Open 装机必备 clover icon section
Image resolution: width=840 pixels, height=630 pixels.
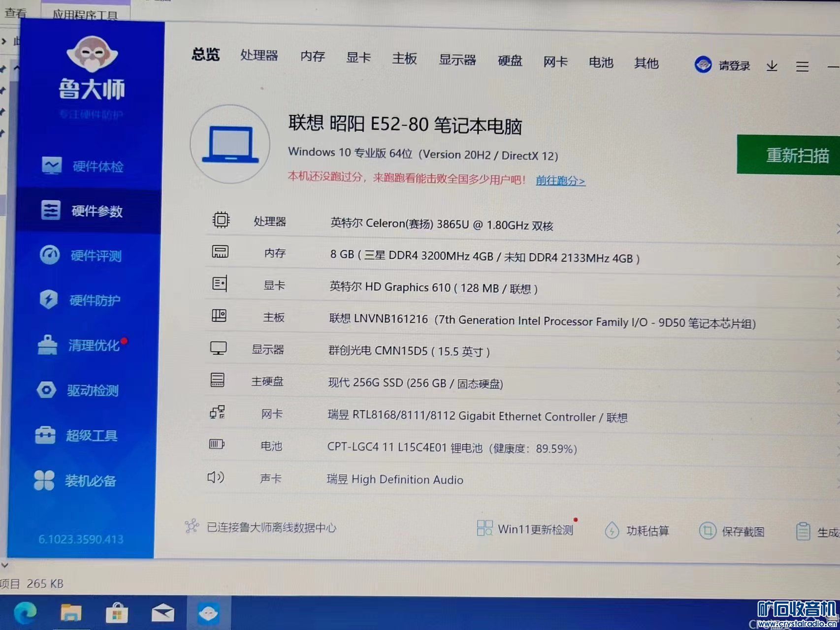tap(75, 480)
